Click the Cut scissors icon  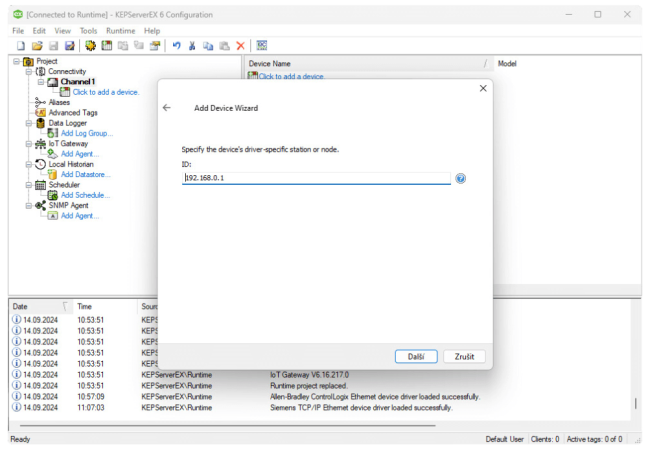click(192, 46)
